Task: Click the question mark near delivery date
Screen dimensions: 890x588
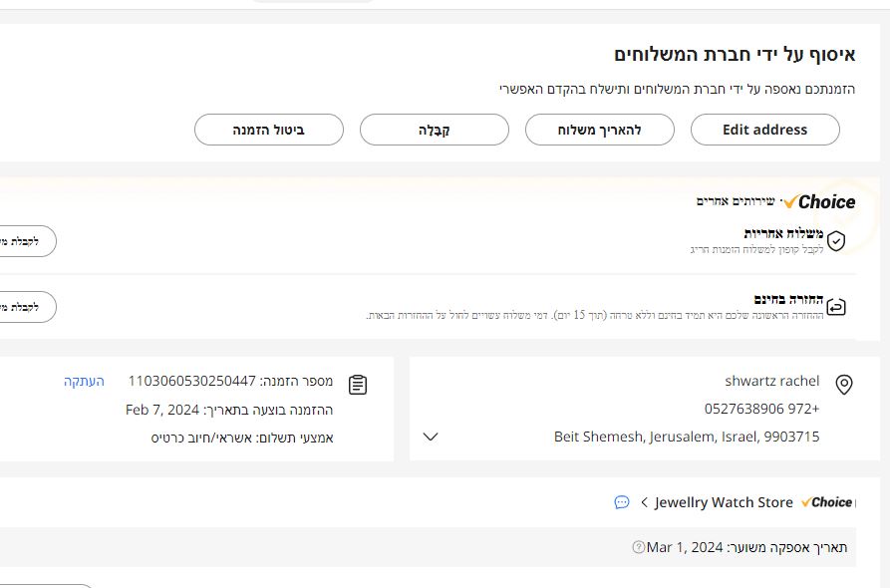Action: pos(638,547)
